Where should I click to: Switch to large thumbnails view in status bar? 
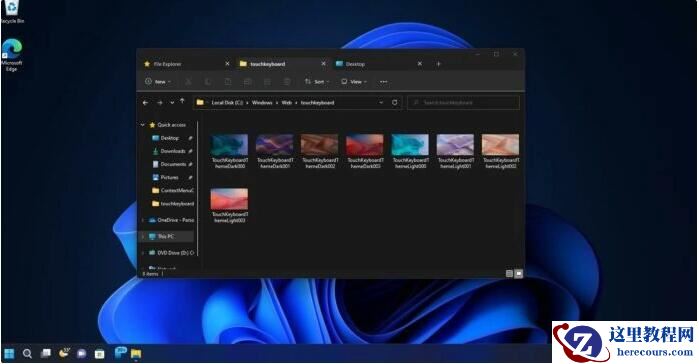point(518,274)
